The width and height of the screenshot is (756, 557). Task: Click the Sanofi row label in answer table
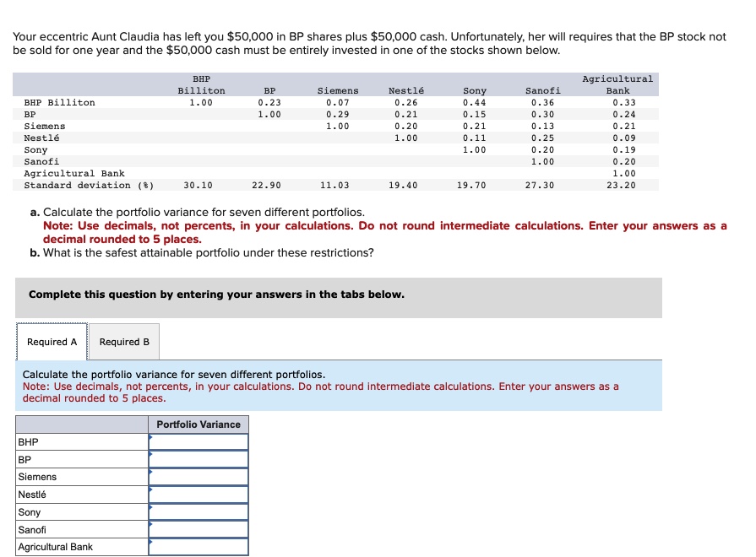coord(32,530)
